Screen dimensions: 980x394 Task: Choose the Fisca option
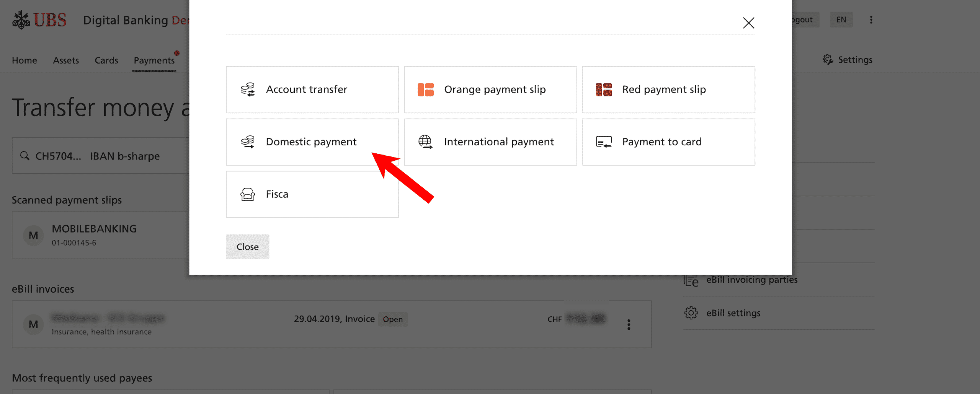coord(312,194)
